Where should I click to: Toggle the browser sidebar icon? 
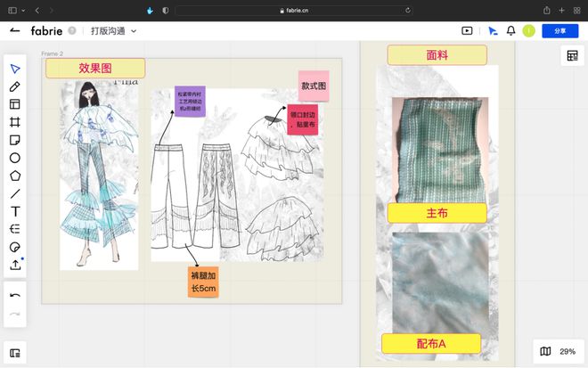[x=12, y=10]
